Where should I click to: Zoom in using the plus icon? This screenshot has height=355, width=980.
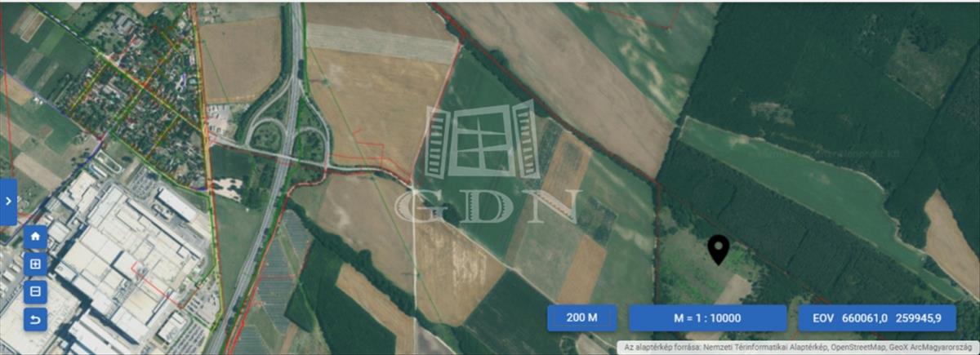coord(34,264)
